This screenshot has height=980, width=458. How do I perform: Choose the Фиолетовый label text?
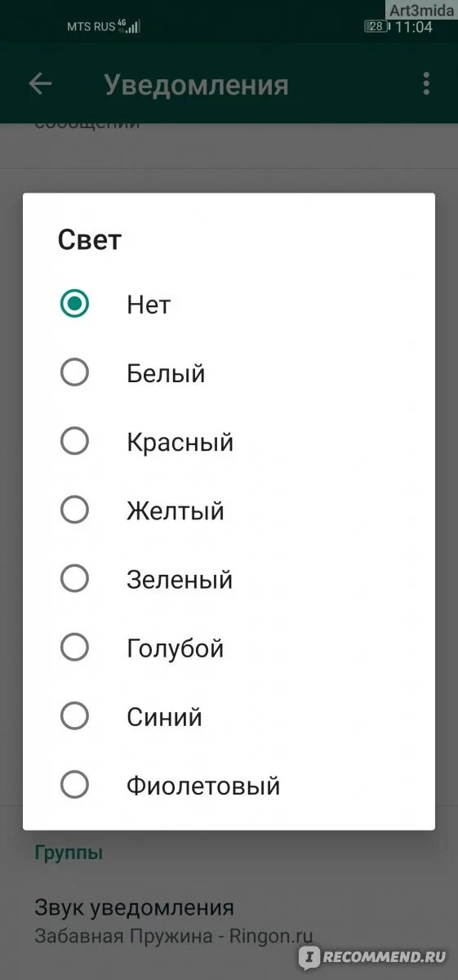[203, 786]
